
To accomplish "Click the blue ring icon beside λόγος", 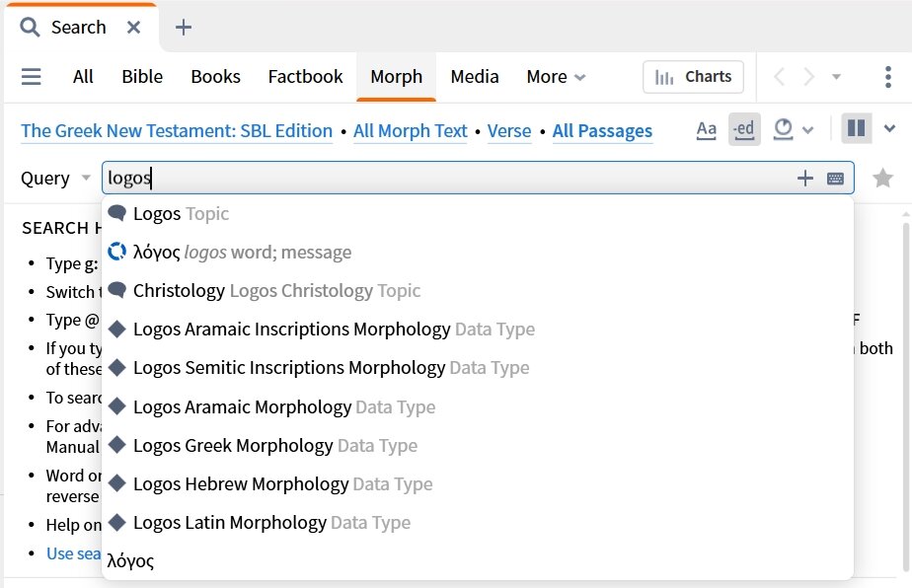I will pyautogui.click(x=116, y=252).
